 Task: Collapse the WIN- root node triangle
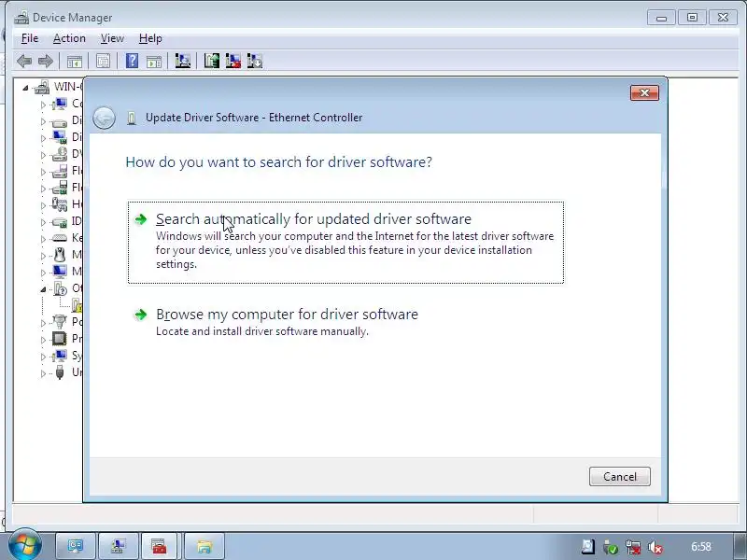25,88
